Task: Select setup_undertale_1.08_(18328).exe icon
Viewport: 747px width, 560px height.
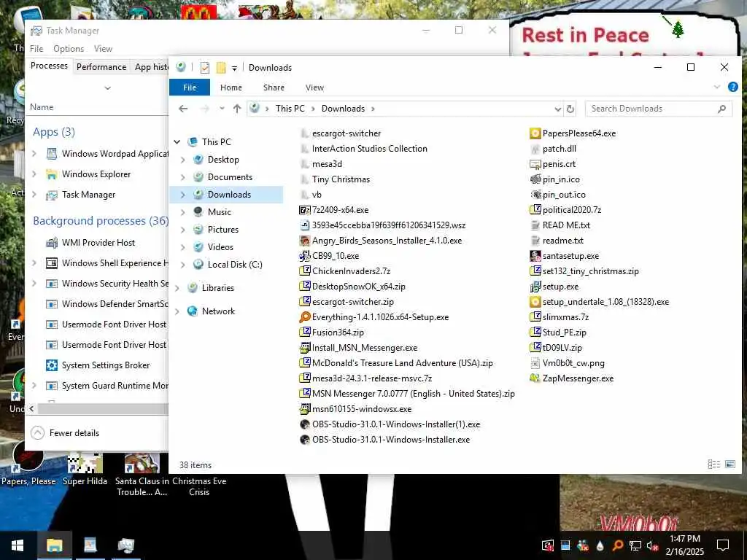Action: [x=535, y=301]
